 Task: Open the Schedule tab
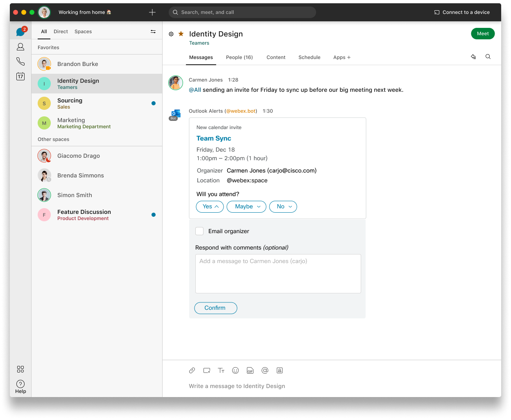point(310,57)
